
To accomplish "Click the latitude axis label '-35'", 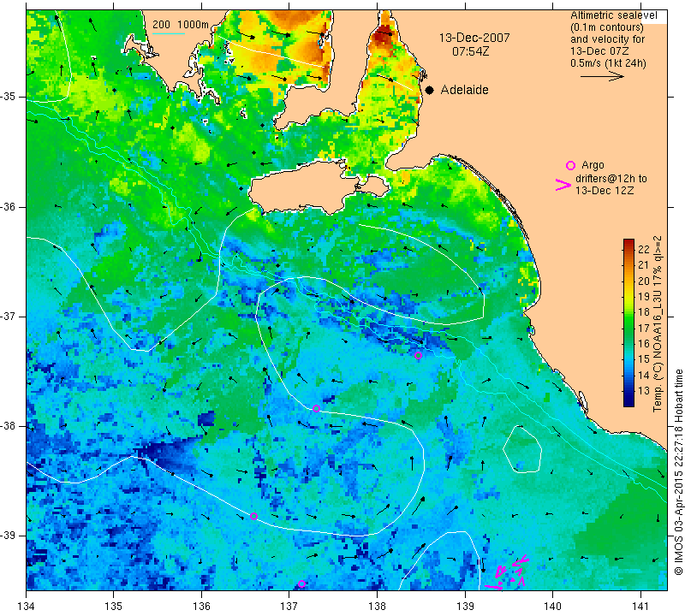I will point(9,97).
